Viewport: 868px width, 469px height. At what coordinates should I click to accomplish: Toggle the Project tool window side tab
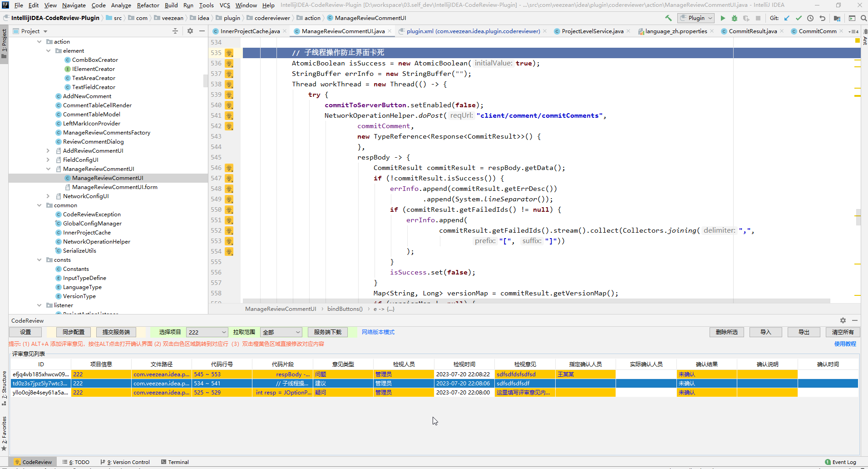(4, 44)
